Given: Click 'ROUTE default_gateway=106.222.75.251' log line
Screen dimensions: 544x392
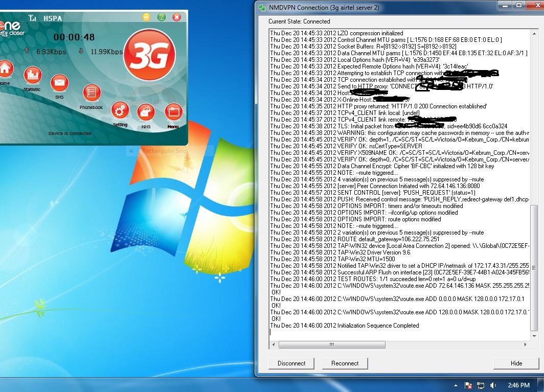Looking at the screenshot, I should click(355, 239).
